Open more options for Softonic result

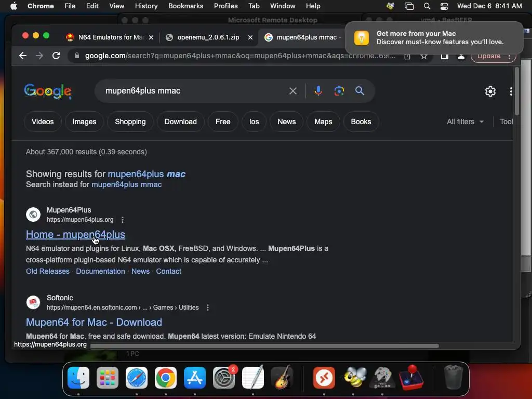[208, 308]
